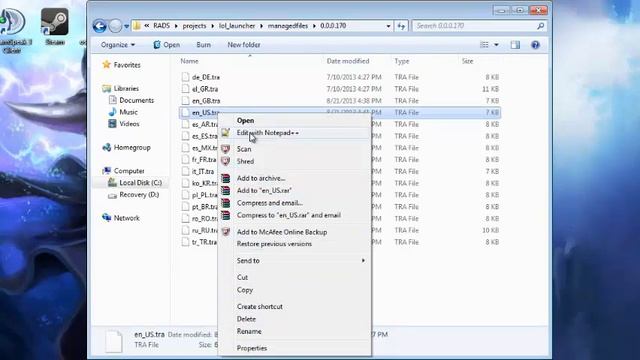Open the Help question mark icon
640x360 pixels.
click(535, 45)
